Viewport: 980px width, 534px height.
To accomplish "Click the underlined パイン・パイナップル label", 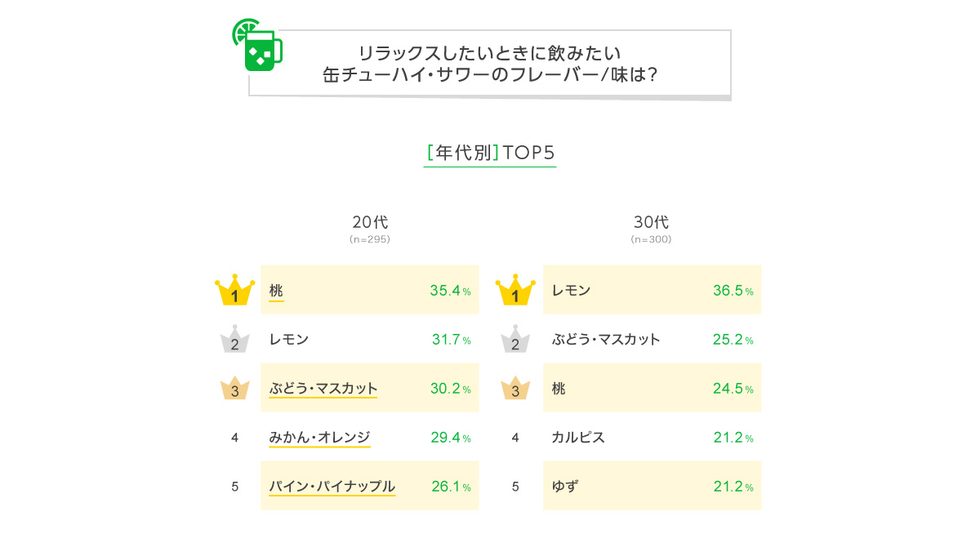I will coord(332,487).
